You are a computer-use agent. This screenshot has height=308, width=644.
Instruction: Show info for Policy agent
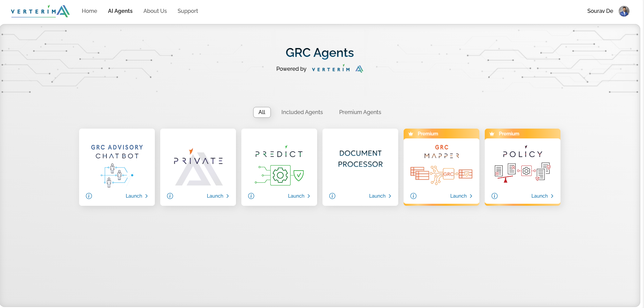pos(495,196)
